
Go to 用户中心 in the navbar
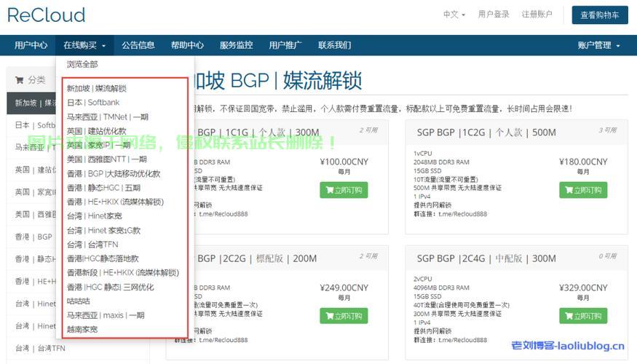point(31,45)
